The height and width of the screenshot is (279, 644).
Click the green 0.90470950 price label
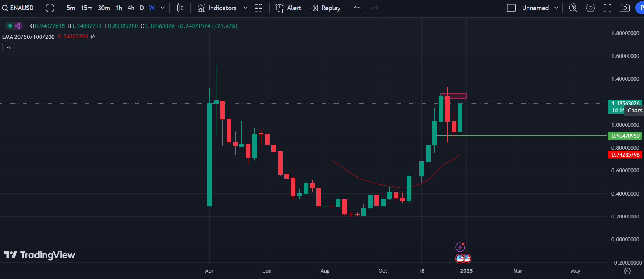[625, 136]
